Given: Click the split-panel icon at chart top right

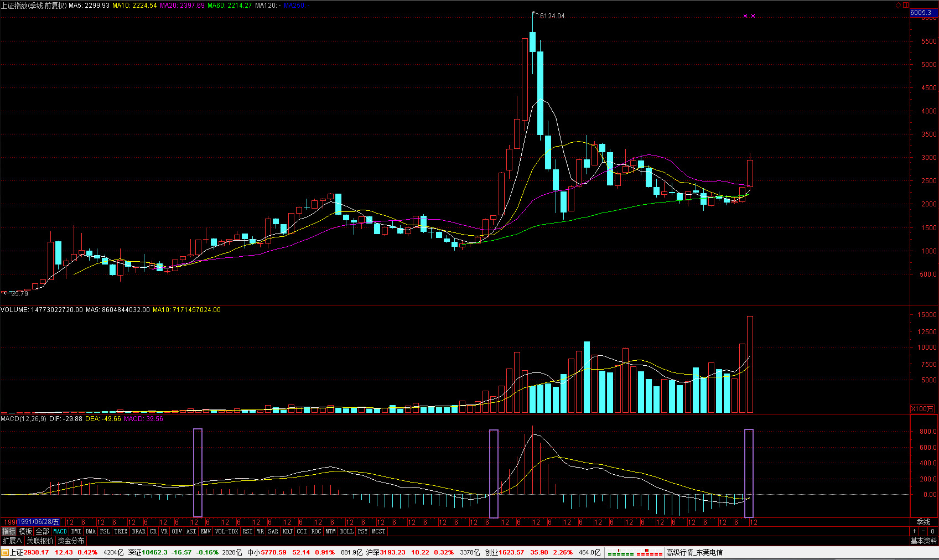Looking at the screenshot, I should pyautogui.click(x=906, y=5).
